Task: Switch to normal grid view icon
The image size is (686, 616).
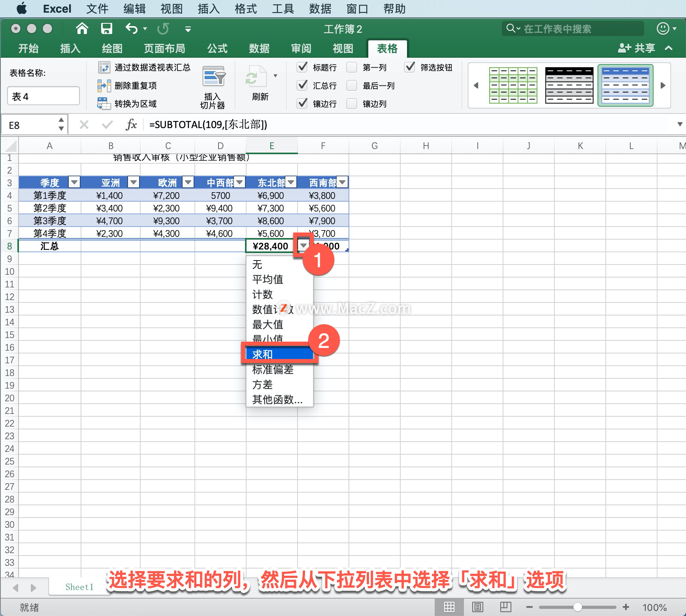Action: [449, 607]
